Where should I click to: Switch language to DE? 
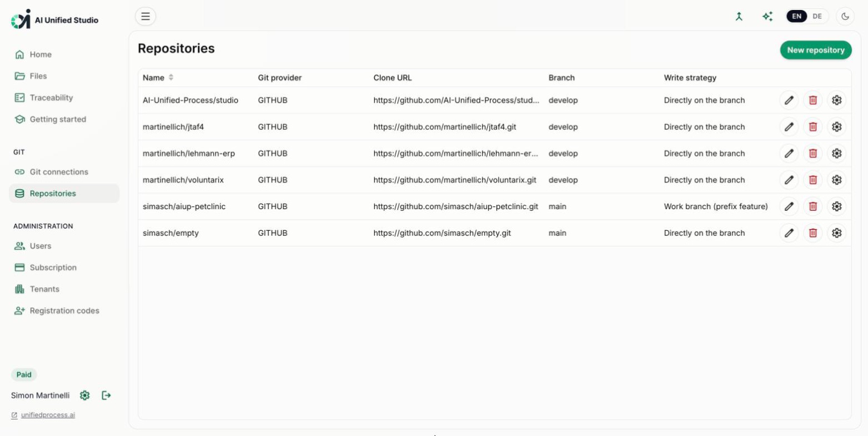point(817,17)
